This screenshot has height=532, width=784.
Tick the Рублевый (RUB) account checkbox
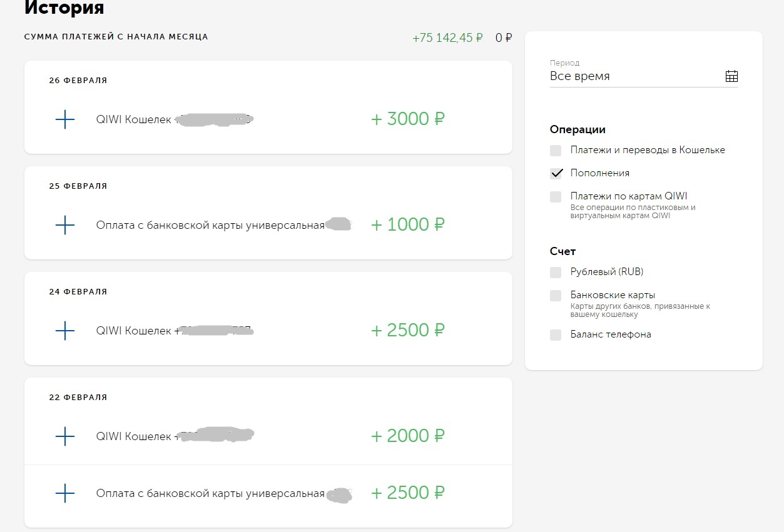click(x=556, y=273)
